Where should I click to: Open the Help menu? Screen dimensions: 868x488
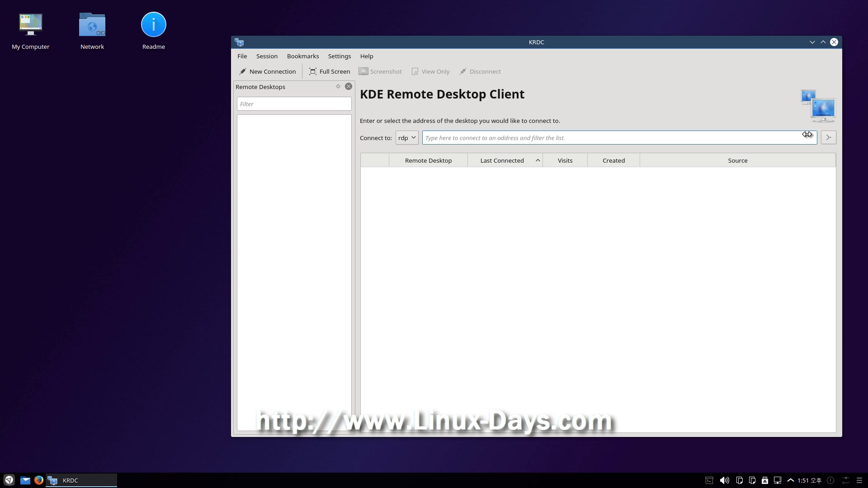[x=367, y=56]
